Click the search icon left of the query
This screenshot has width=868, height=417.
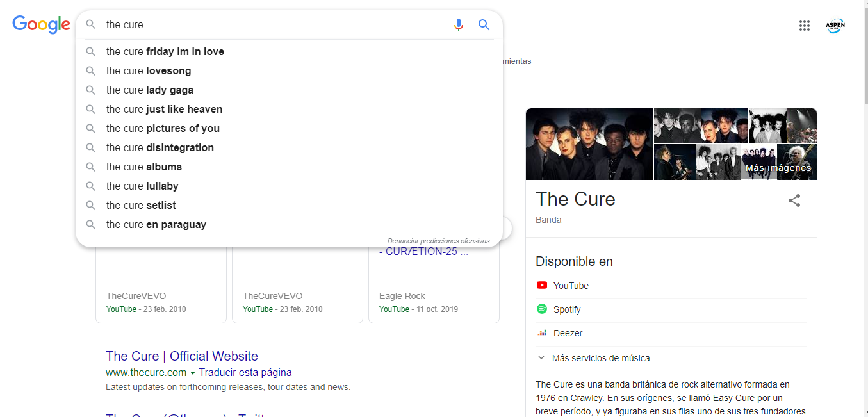[x=91, y=24]
